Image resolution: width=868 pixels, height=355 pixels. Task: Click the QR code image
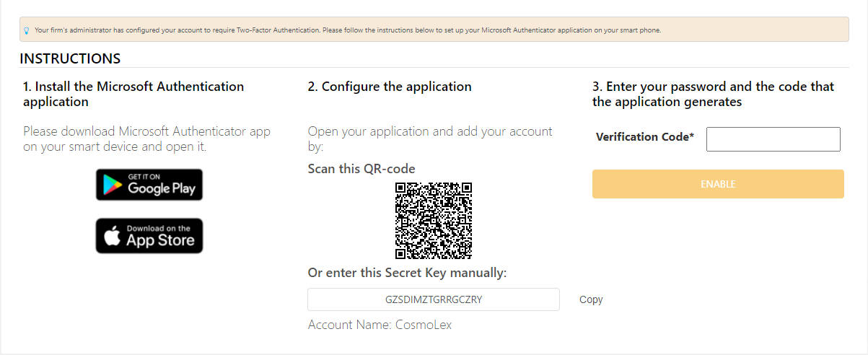[x=434, y=221]
